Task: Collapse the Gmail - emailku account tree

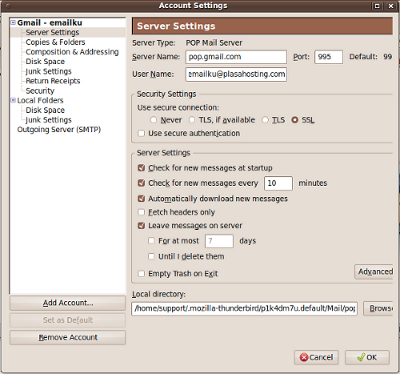Action: [13, 23]
